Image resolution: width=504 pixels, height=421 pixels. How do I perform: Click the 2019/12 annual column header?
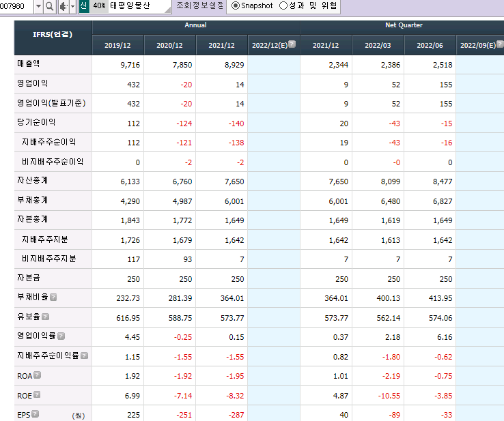tap(117, 45)
